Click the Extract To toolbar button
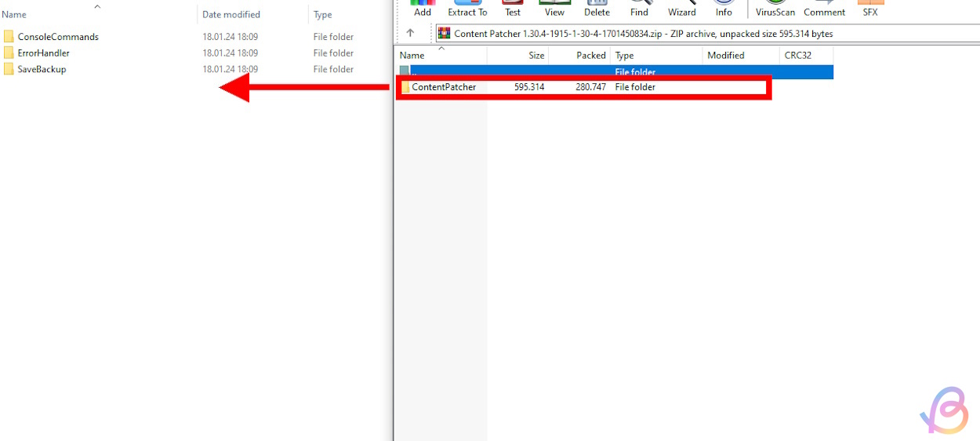The width and height of the screenshot is (980, 441). (467, 8)
